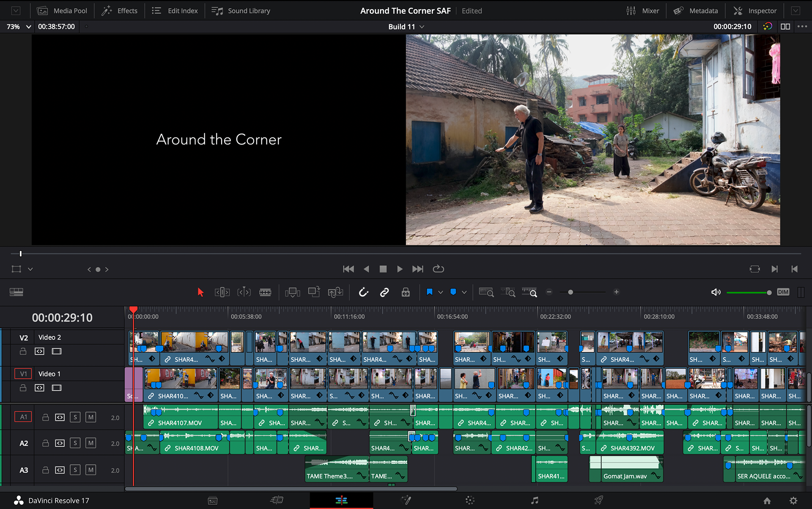Activate the Trim Edit Mode tool
The height and width of the screenshot is (509, 812).
click(x=222, y=292)
